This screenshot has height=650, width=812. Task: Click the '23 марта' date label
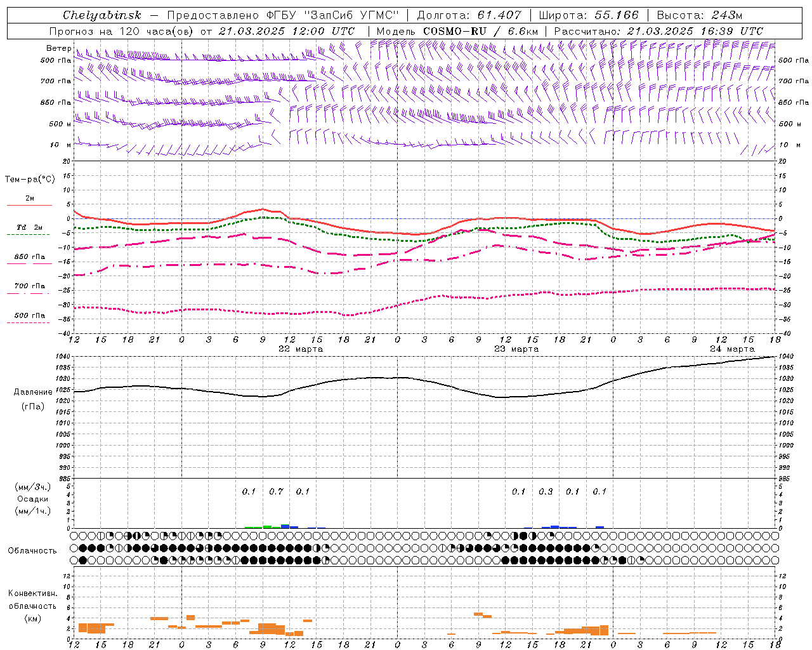[516, 348]
